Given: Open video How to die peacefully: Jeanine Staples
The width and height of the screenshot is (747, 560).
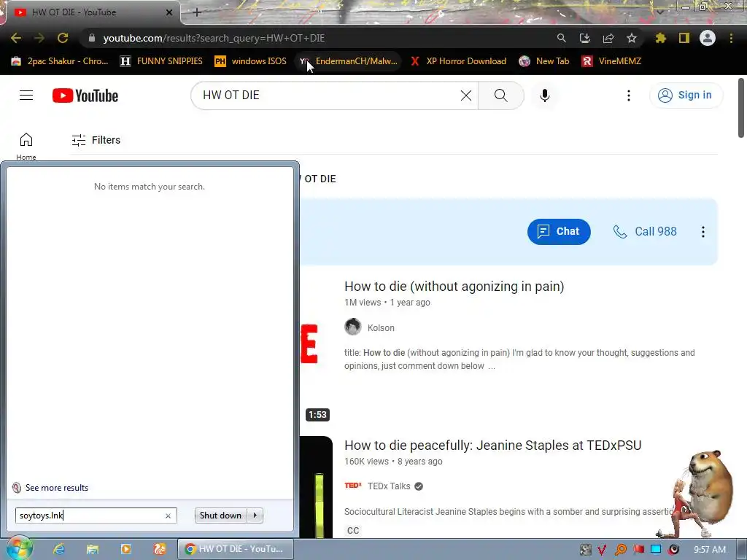Looking at the screenshot, I should [x=492, y=446].
